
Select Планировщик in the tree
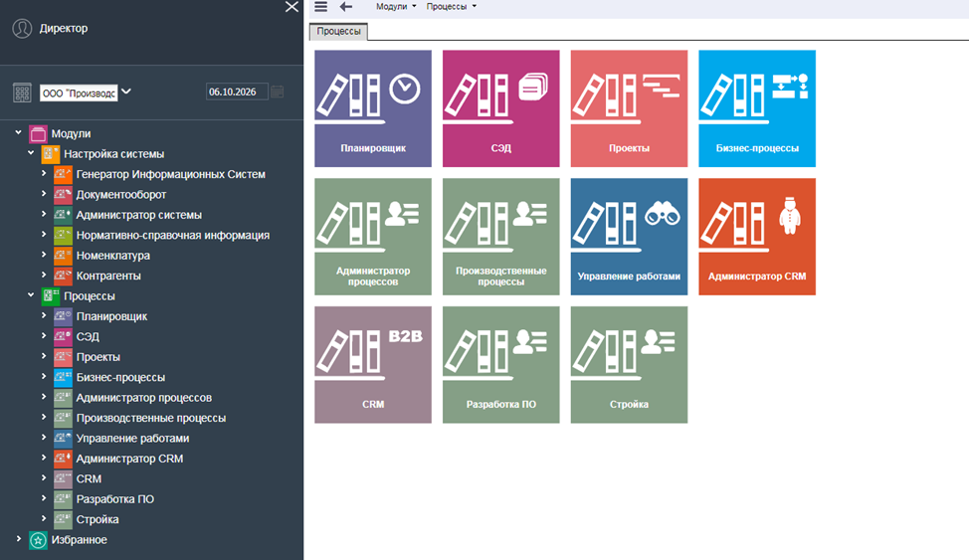[x=111, y=316]
